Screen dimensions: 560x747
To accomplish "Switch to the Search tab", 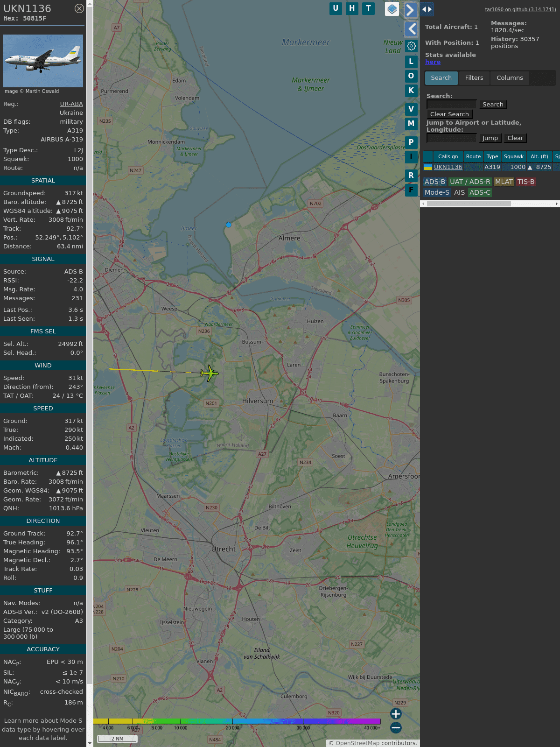I will tap(441, 78).
